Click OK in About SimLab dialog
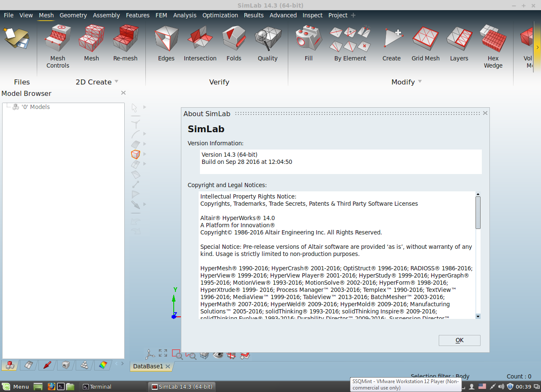The width and height of the screenshot is (541, 392). [459, 340]
